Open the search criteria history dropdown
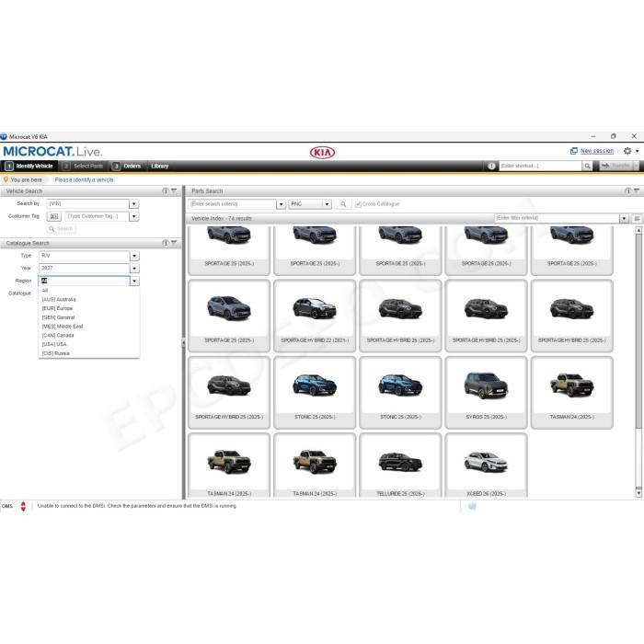The image size is (644, 644). [x=281, y=204]
